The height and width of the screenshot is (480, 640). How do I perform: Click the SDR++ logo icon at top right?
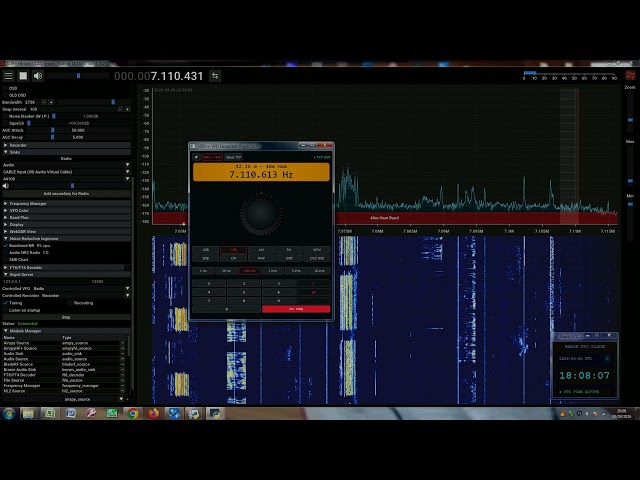(630, 76)
